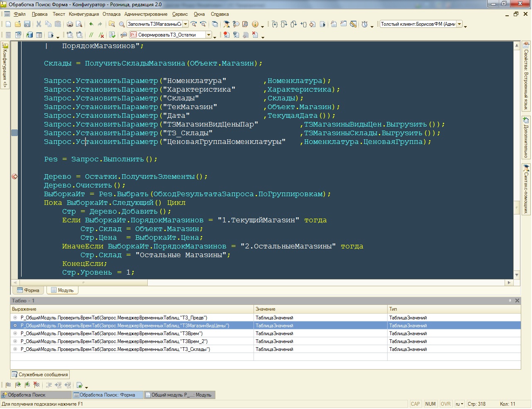Open the Конфигурация side panel
This screenshot has height=409, width=532.
click(5, 65)
